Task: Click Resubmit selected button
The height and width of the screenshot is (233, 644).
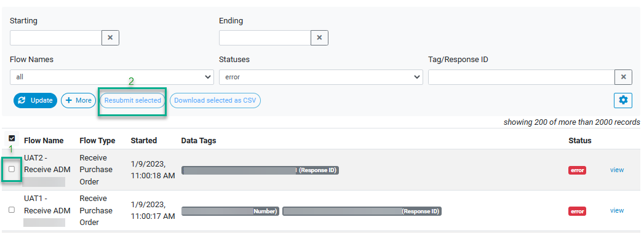Action: (x=133, y=100)
